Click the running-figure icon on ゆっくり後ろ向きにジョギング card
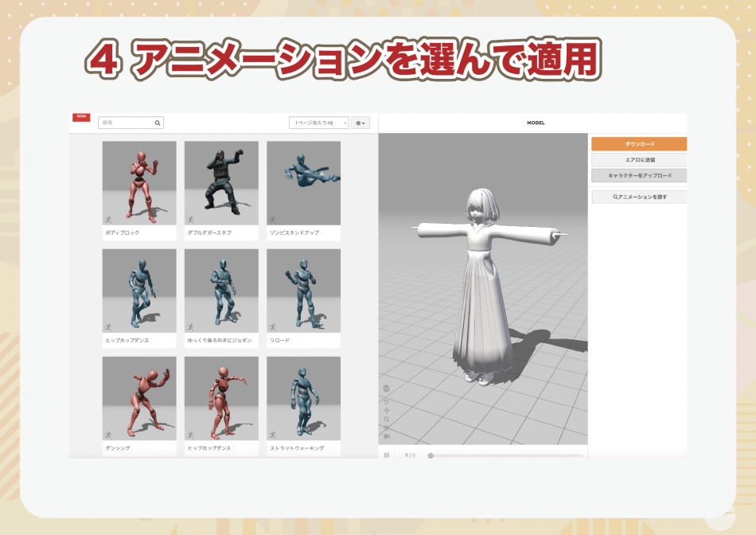This screenshot has height=535, width=756. [x=190, y=327]
